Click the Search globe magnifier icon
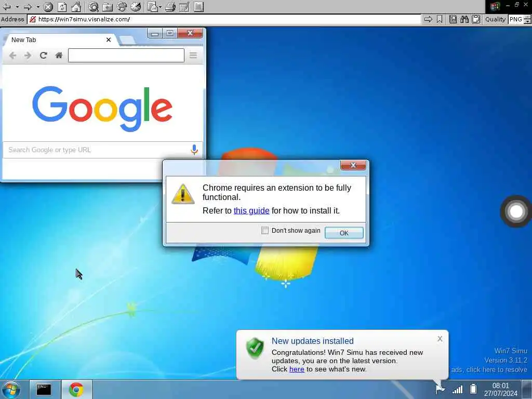The width and height of the screenshot is (532, 399). point(94,7)
